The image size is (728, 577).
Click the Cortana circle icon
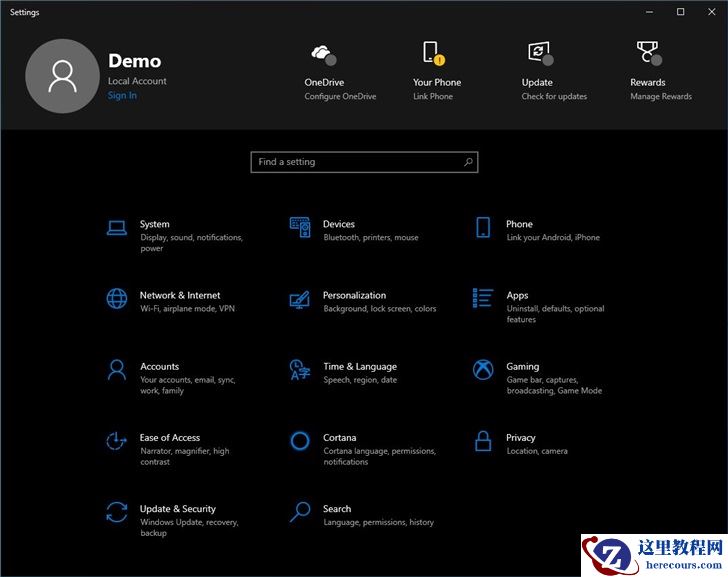point(300,441)
